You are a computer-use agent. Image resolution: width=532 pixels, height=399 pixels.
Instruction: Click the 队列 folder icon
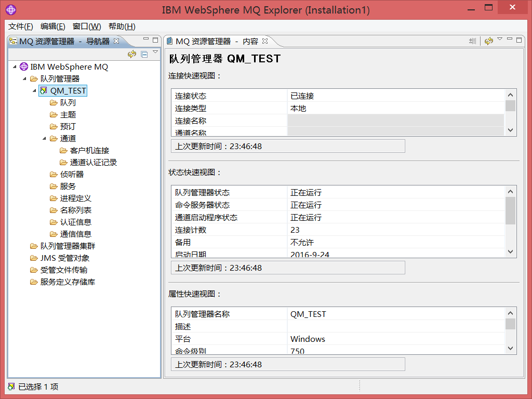(54, 102)
